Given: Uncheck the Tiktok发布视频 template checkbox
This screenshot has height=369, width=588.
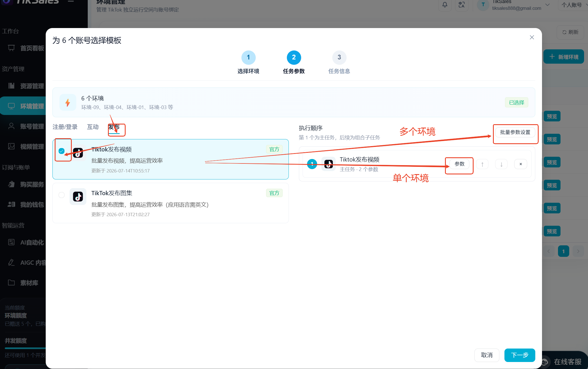Looking at the screenshot, I should pyautogui.click(x=61, y=151).
